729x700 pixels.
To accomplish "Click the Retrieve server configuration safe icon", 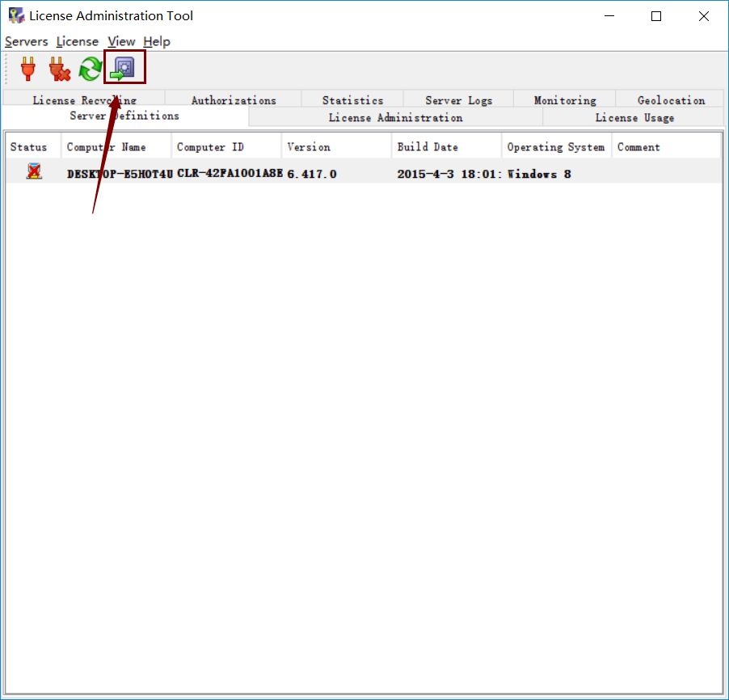I will click(x=123, y=68).
